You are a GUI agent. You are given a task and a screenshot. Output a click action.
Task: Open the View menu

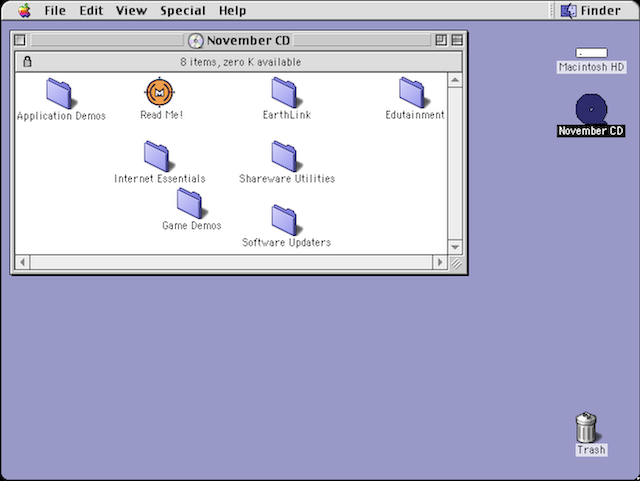[131, 11]
